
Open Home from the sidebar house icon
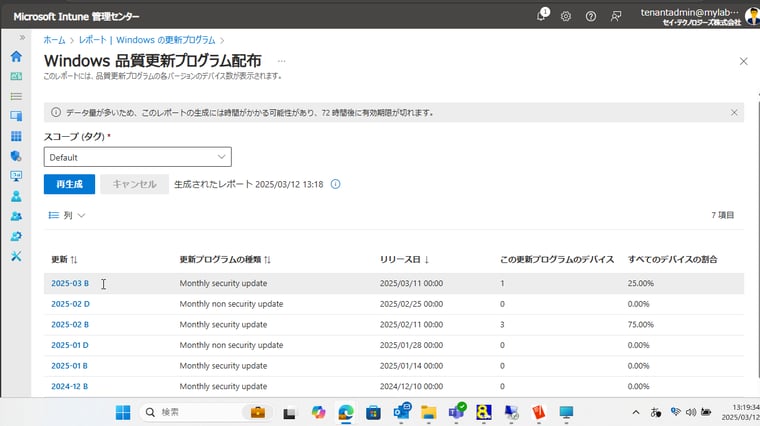[x=16, y=56]
